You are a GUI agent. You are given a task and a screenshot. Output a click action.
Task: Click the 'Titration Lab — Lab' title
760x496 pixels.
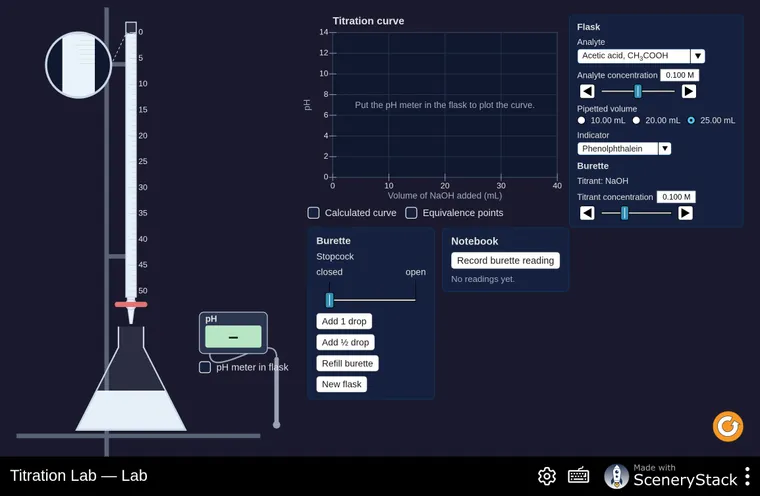click(79, 476)
